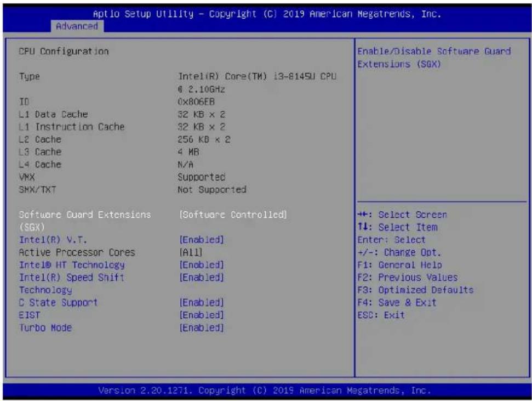Open Active Processor Cores value All
This screenshot has height=401, width=532.
click(x=191, y=252)
